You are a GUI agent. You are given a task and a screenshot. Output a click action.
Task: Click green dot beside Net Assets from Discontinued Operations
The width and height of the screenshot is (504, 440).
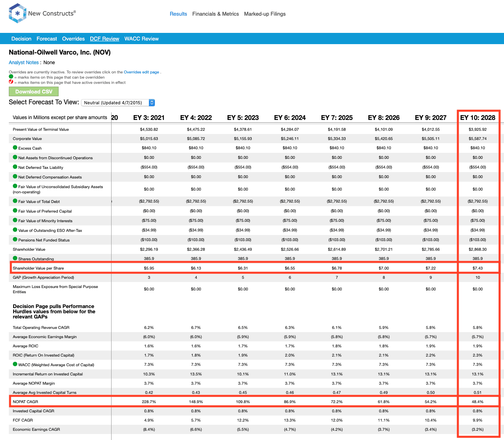15,157
